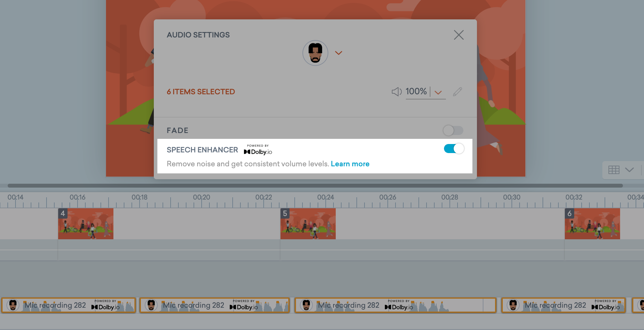Click the avatar icon on the first Mic recording 282 clip
The width and height of the screenshot is (644, 330).
pyautogui.click(x=13, y=305)
